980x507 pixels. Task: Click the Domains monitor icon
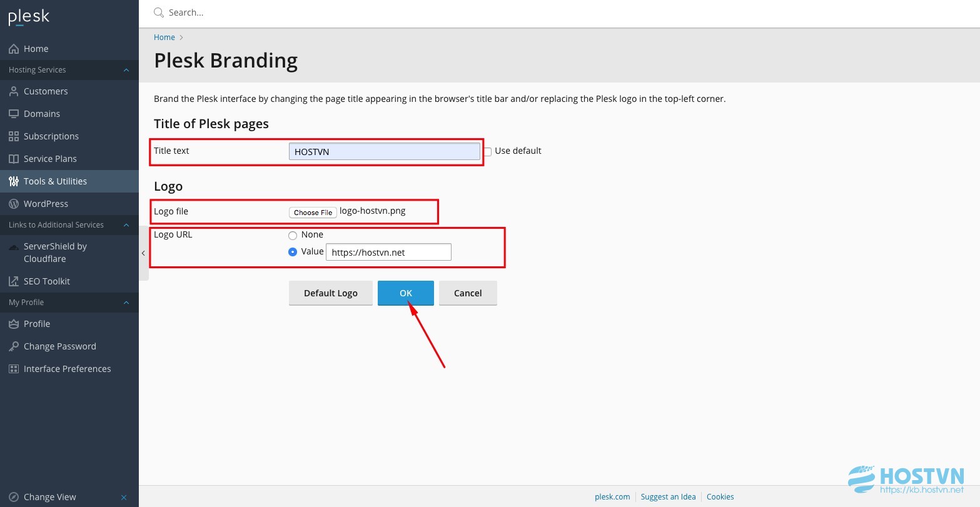pos(14,114)
